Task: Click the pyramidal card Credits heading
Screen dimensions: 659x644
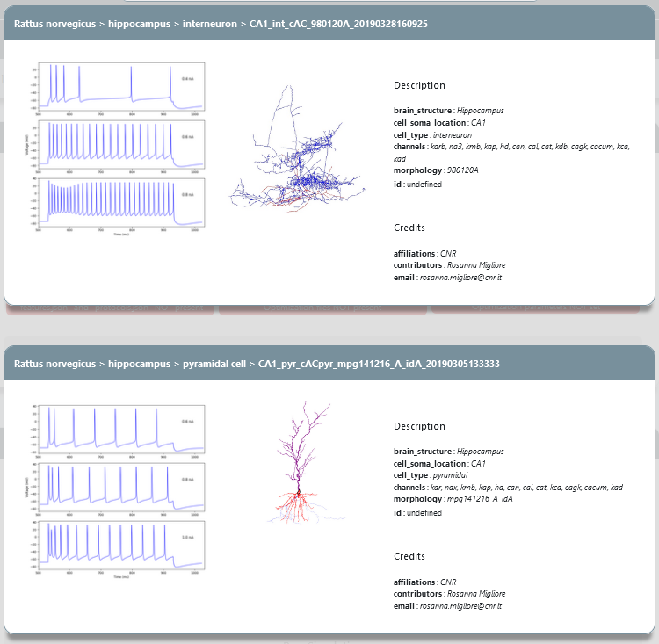Action: coord(409,556)
